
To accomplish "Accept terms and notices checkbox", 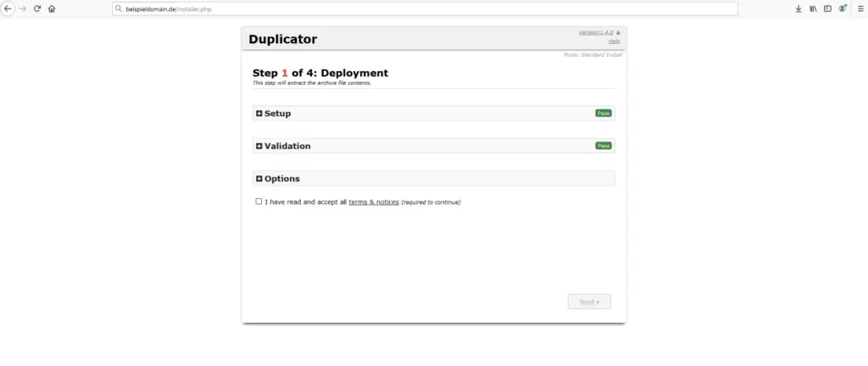I will click(259, 202).
